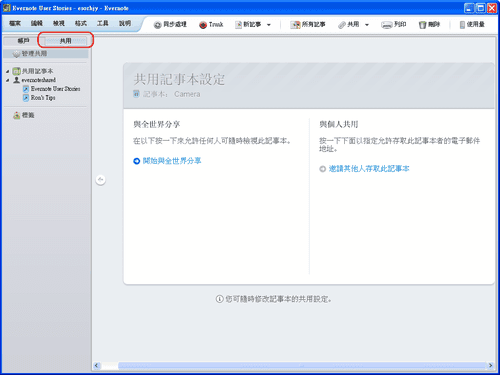Click the 共用記事本設定 heading
The height and width of the screenshot is (375, 500).
179,80
